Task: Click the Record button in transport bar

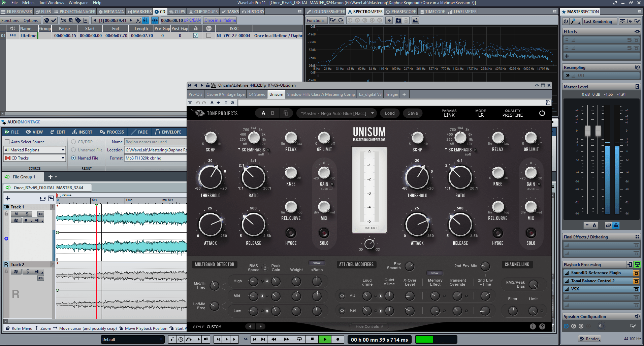Action: click(x=337, y=339)
